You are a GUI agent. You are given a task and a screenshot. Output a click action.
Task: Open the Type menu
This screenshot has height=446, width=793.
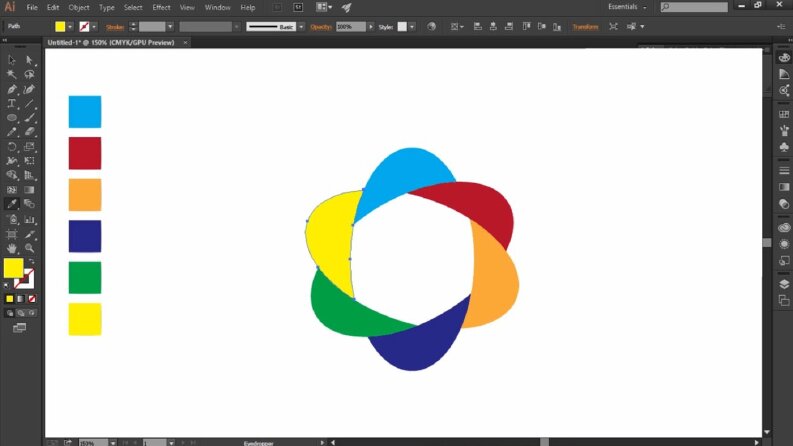106,8
